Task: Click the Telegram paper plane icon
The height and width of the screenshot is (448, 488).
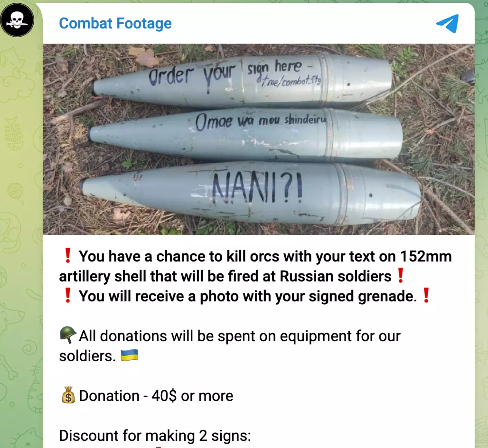Action: click(448, 23)
